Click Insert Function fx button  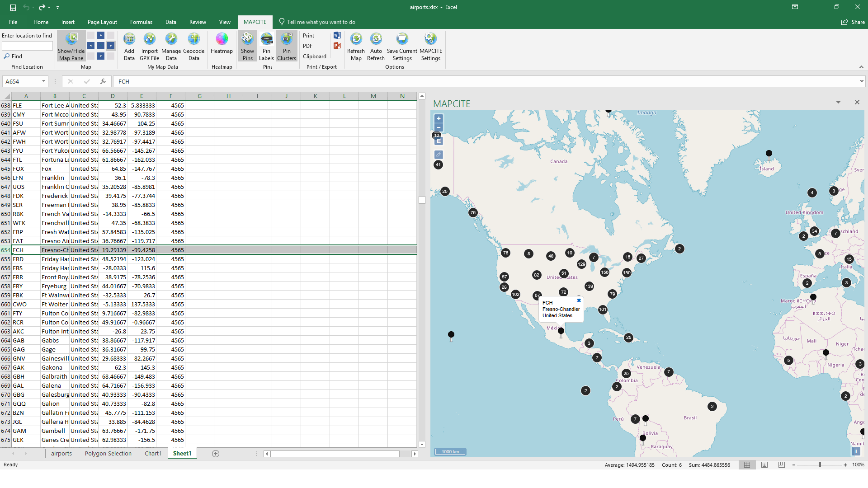pos(103,81)
